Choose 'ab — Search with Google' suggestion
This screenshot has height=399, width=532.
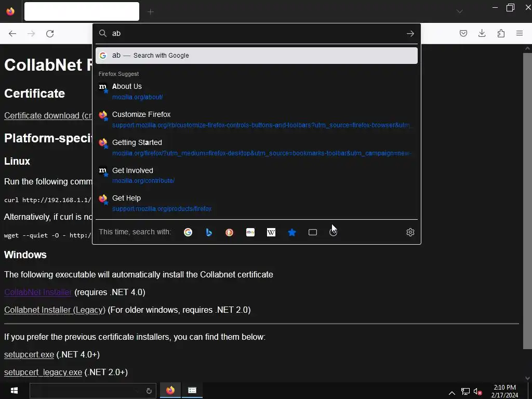[257, 55]
